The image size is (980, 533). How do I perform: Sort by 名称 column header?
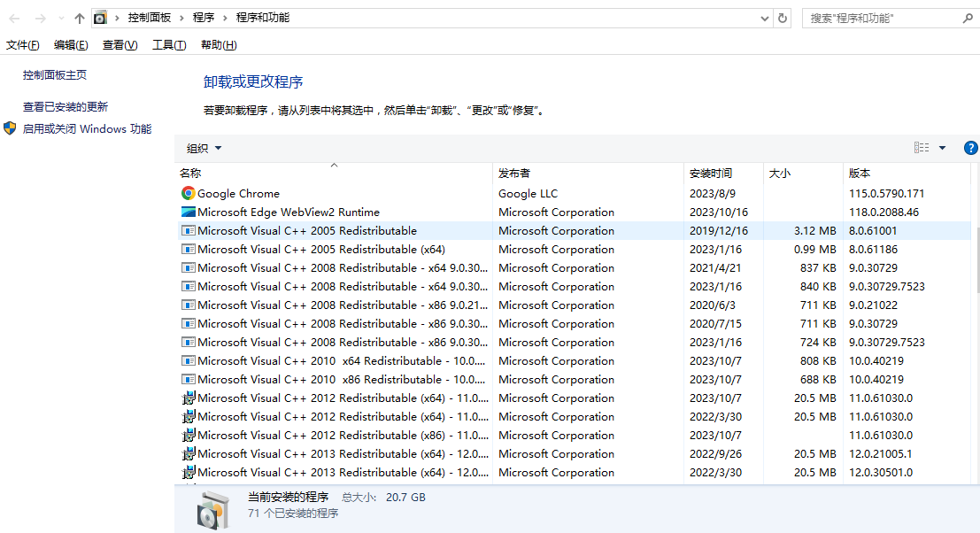(x=334, y=173)
